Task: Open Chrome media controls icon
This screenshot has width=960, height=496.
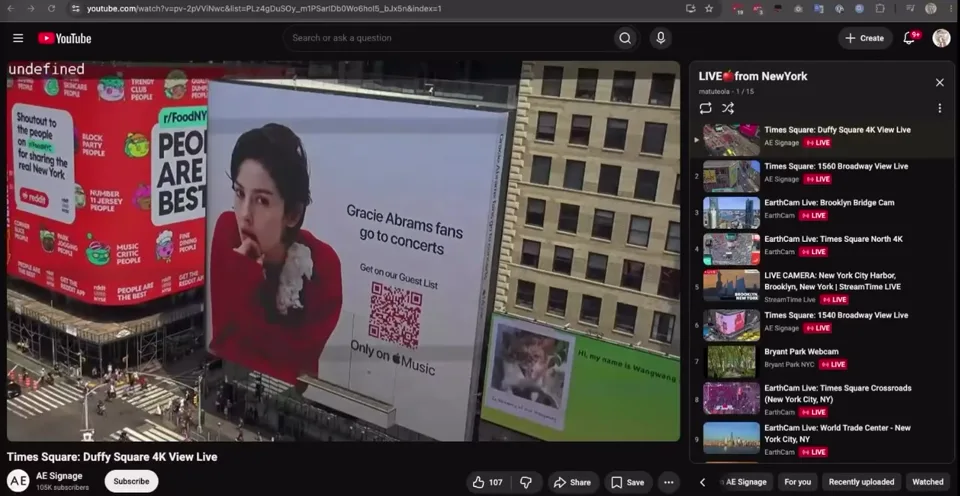Action: tap(910, 9)
